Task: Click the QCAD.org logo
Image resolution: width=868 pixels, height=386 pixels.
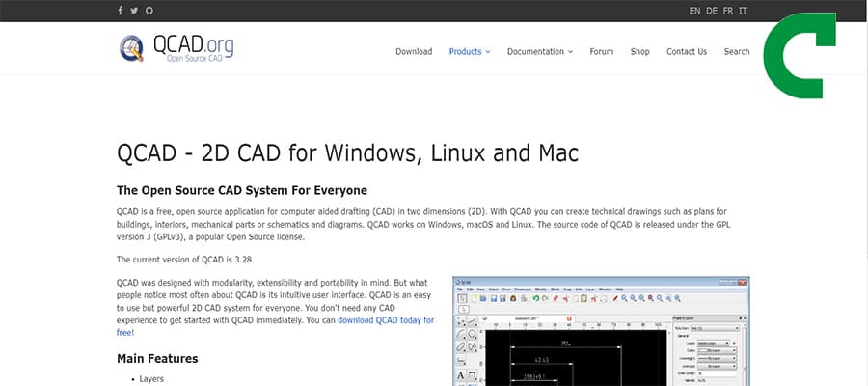Action: [176, 48]
